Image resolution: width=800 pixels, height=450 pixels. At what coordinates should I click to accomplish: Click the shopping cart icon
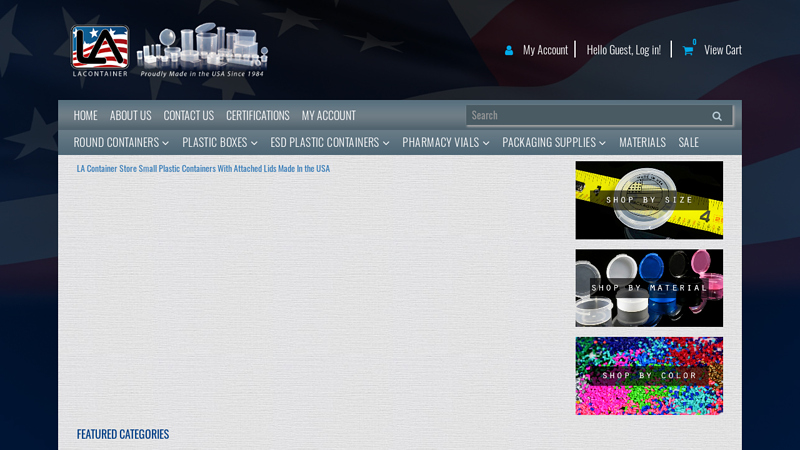[688, 50]
